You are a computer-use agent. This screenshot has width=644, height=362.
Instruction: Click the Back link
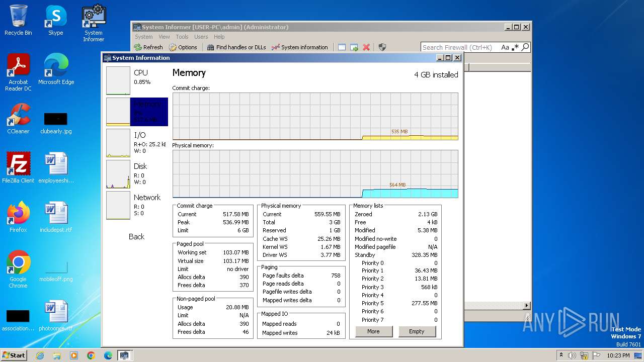(136, 236)
